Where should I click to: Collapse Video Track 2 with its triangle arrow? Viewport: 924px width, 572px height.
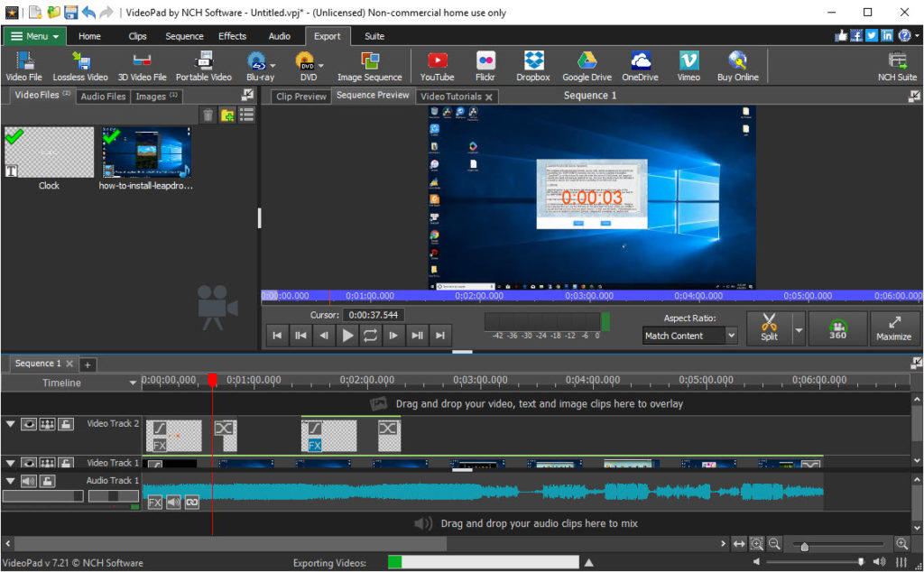(x=10, y=423)
